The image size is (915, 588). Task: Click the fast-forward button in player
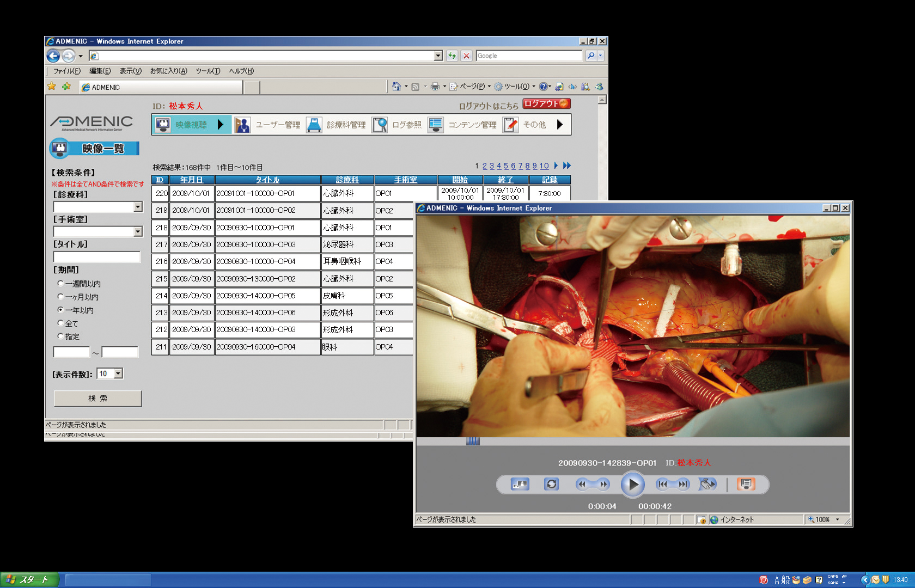pos(603,484)
